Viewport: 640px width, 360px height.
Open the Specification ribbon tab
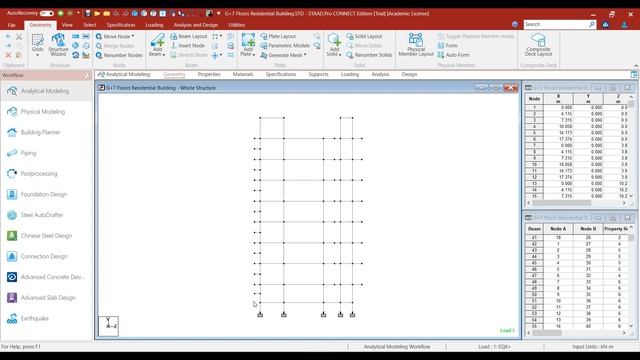click(x=121, y=25)
